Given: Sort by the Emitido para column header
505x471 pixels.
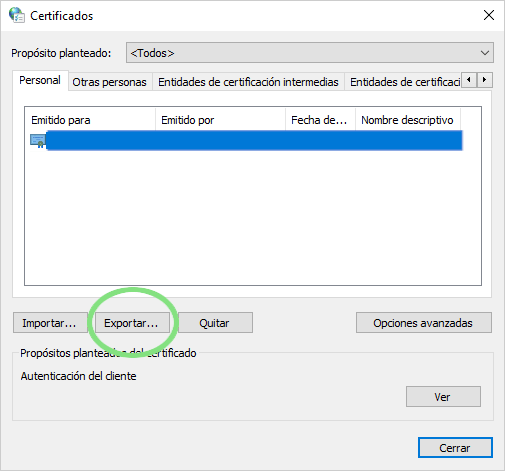Looking at the screenshot, I should click(90, 120).
